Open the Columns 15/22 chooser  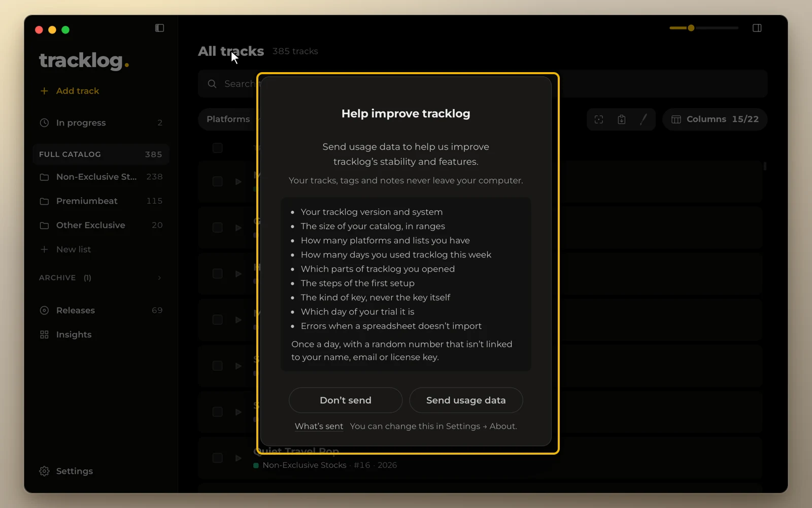point(715,119)
